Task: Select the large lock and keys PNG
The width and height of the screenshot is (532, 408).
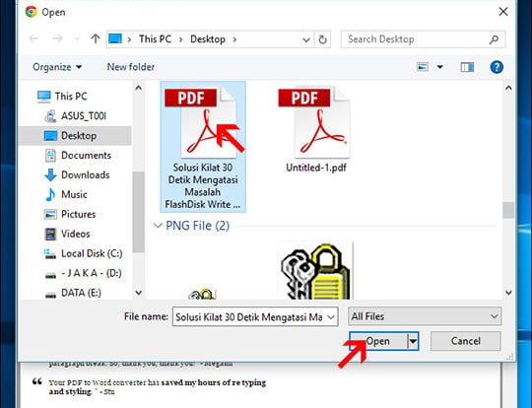Action: [315, 271]
